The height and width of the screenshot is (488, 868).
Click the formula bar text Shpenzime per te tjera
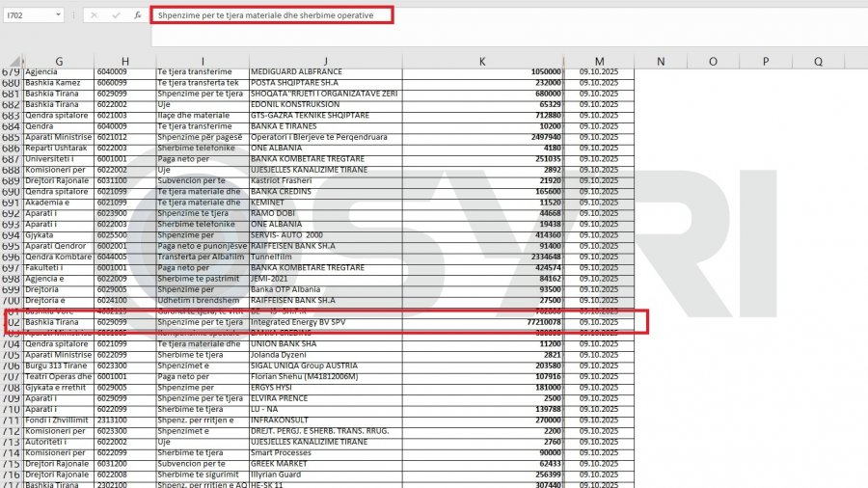pos(201,15)
